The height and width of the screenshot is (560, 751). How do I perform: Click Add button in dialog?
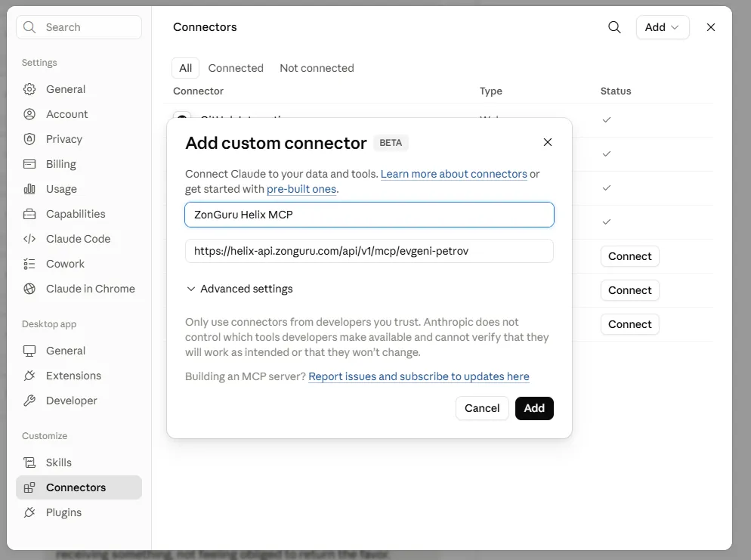[534, 408]
